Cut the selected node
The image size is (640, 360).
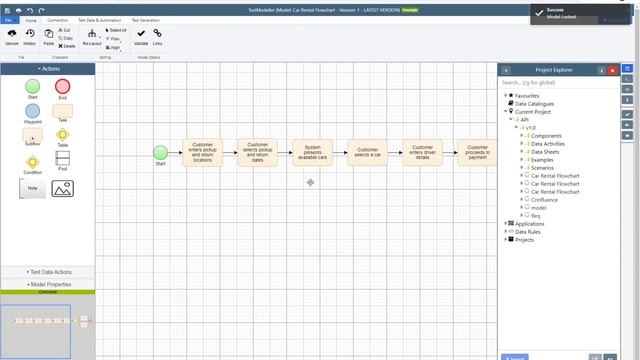(x=64, y=30)
